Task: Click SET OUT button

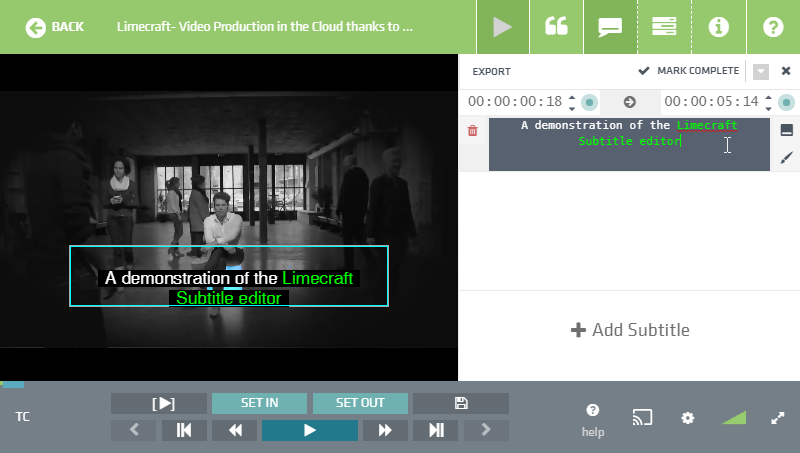Action: 360,403
